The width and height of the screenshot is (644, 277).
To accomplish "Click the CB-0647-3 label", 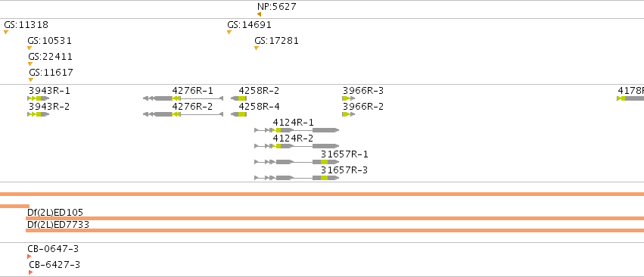I will (53, 249).
